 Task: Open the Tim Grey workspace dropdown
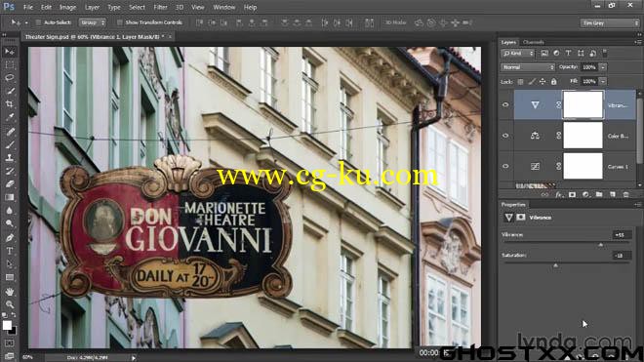point(610,23)
